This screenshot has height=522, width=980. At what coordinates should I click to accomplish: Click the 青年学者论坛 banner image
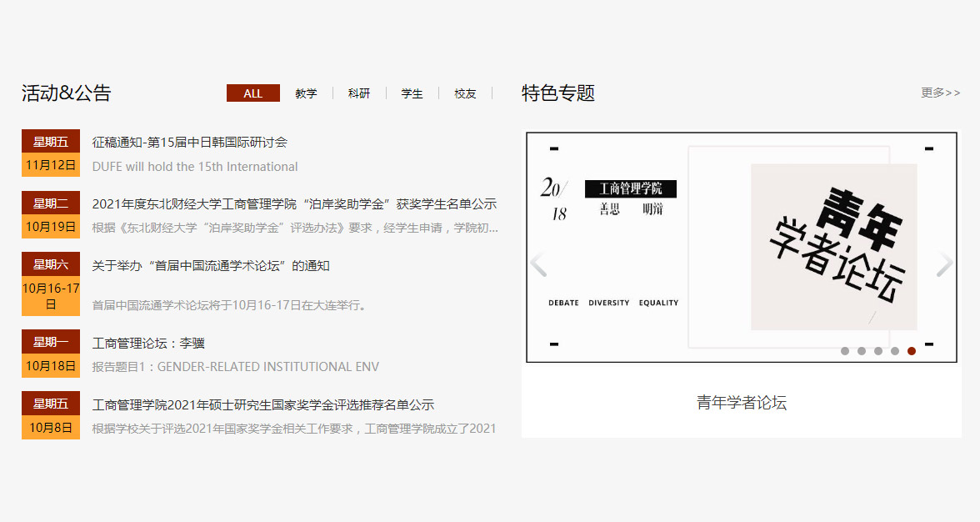(x=741, y=247)
